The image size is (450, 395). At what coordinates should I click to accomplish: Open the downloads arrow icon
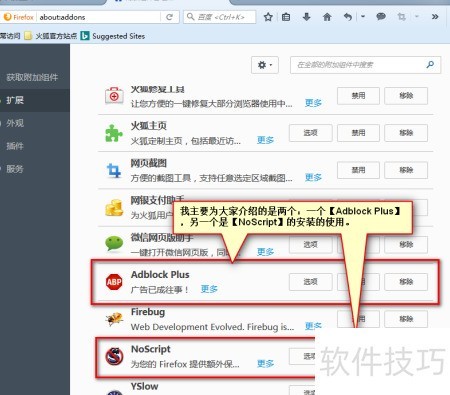click(x=307, y=17)
